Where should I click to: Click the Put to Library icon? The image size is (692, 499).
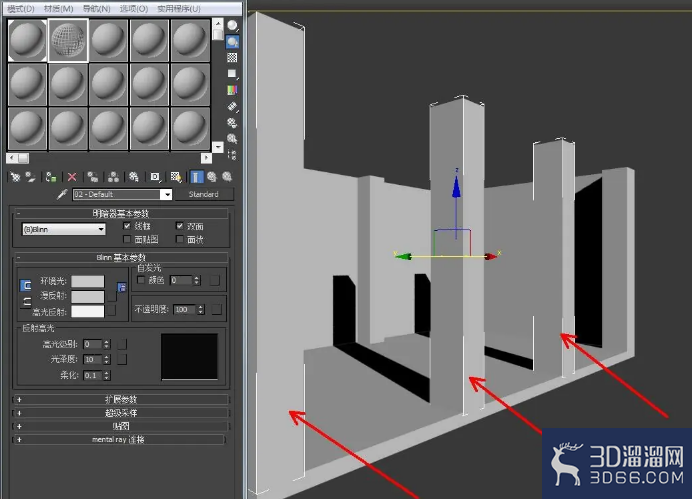tap(134, 177)
